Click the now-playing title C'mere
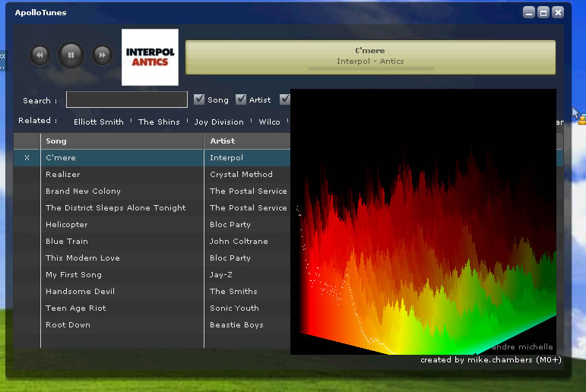This screenshot has width=586, height=392. [x=370, y=50]
